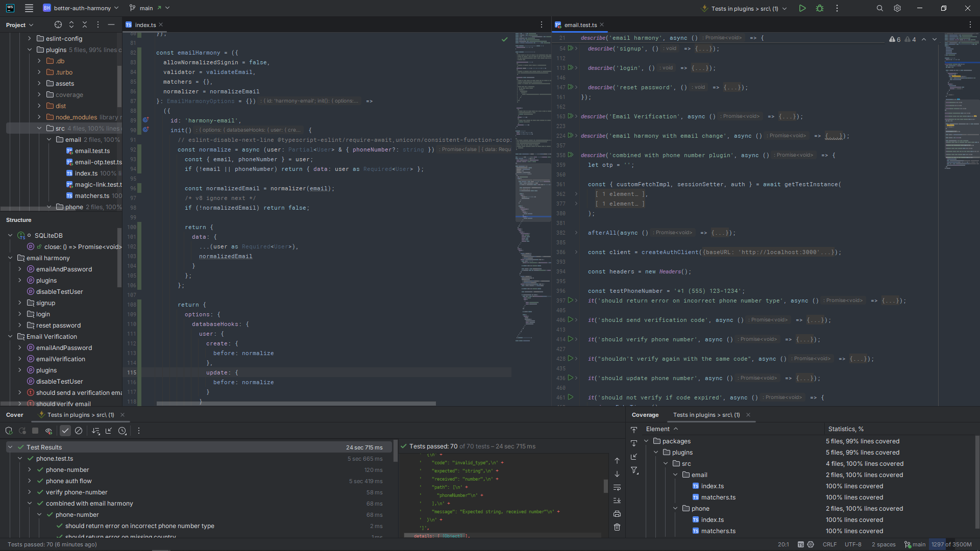This screenshot has width=980, height=551.
Task: Run describe('signup') from gutter
Action: (571, 48)
